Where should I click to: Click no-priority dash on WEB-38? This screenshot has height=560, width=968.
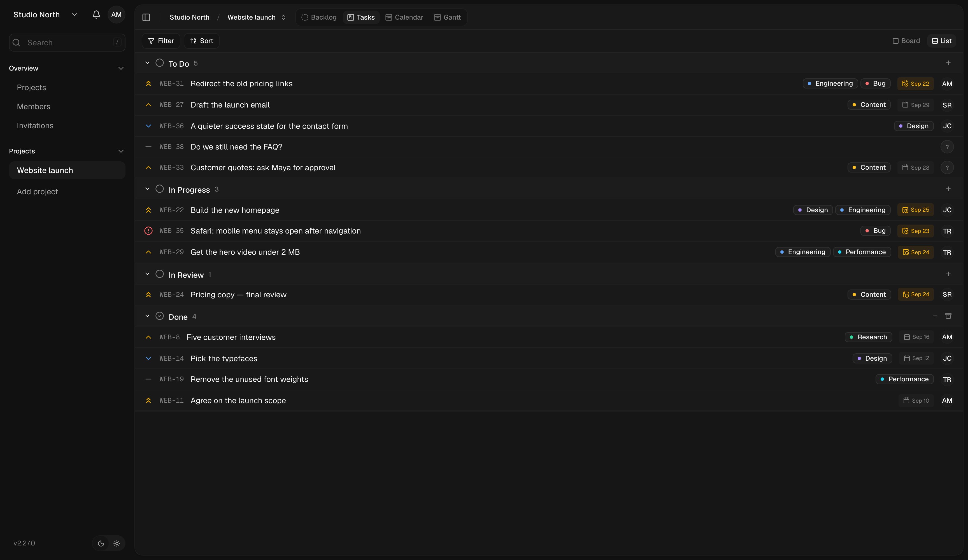[x=148, y=147]
